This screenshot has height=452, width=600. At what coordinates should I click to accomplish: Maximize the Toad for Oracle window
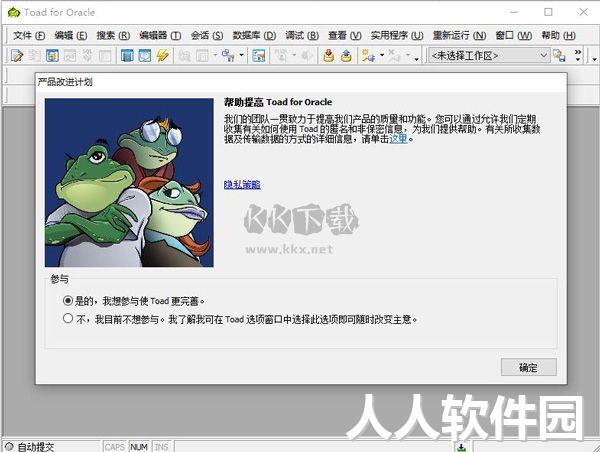(x=548, y=12)
